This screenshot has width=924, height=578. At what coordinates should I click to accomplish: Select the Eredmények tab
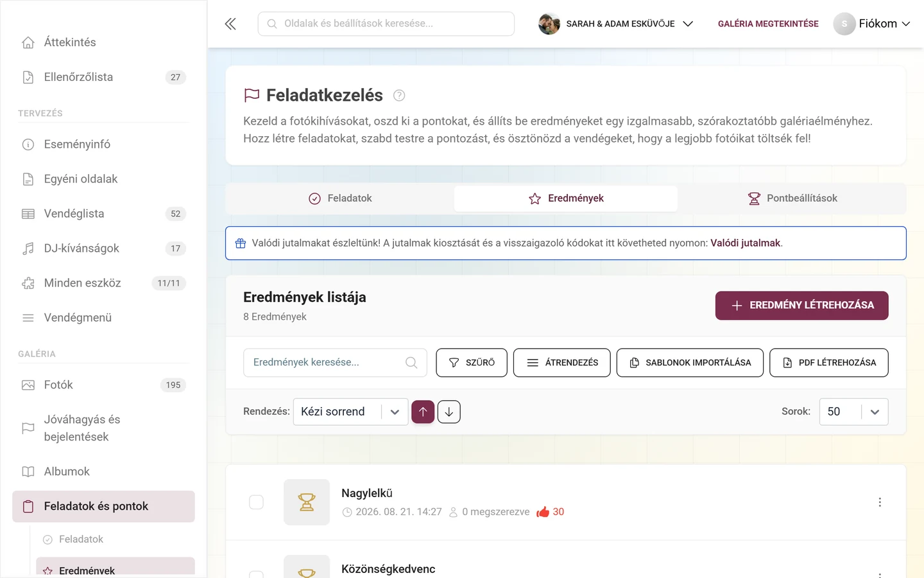566,198
